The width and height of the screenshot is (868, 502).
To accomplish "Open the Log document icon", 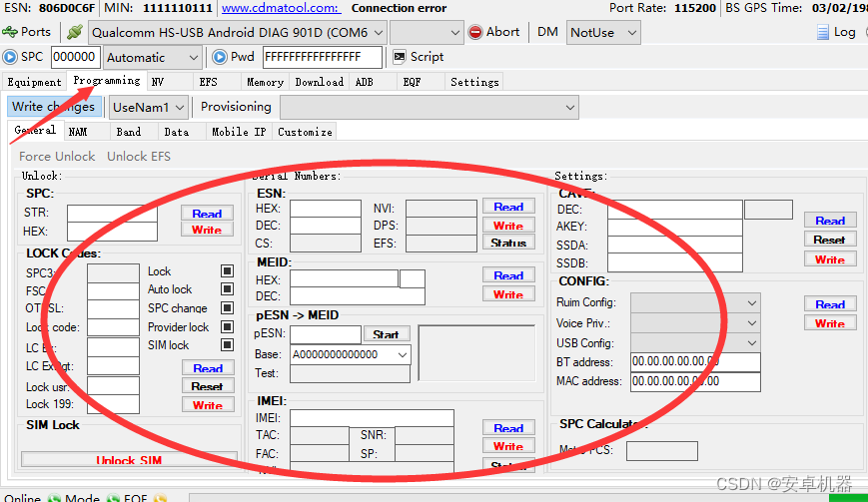I will click(823, 32).
